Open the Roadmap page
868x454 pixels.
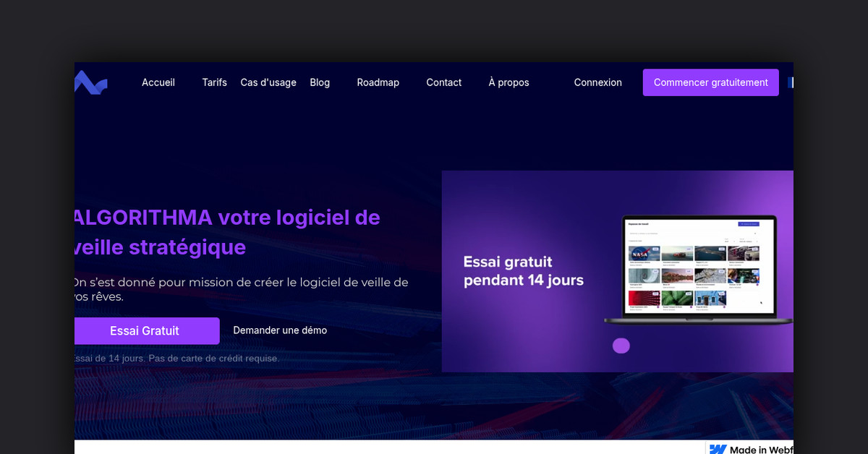click(378, 82)
